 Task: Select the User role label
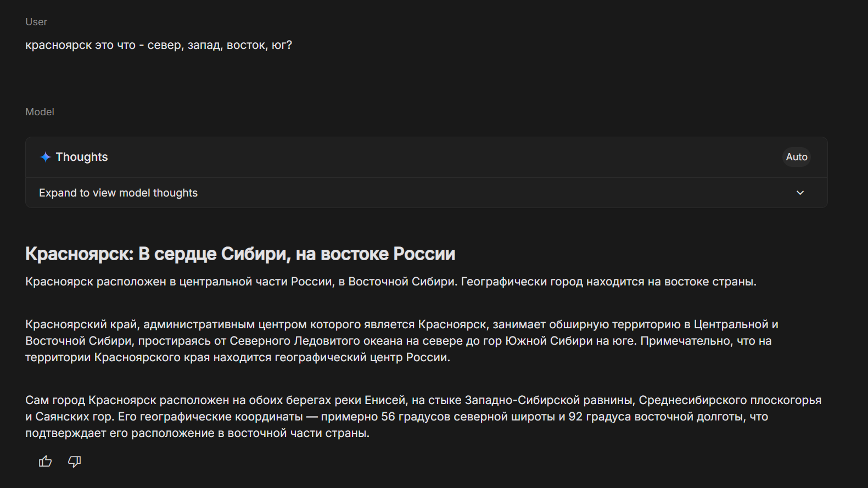[36, 22]
